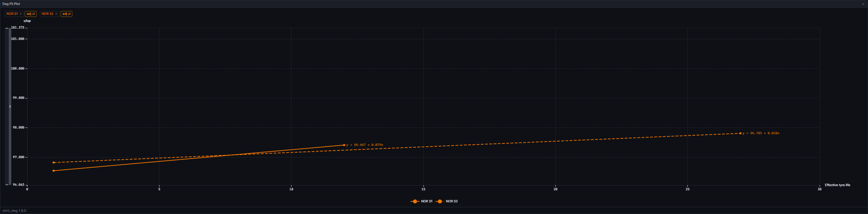Click the NOR S2 dashed line start point
Viewport: 868px width, 214px height.
point(54,162)
